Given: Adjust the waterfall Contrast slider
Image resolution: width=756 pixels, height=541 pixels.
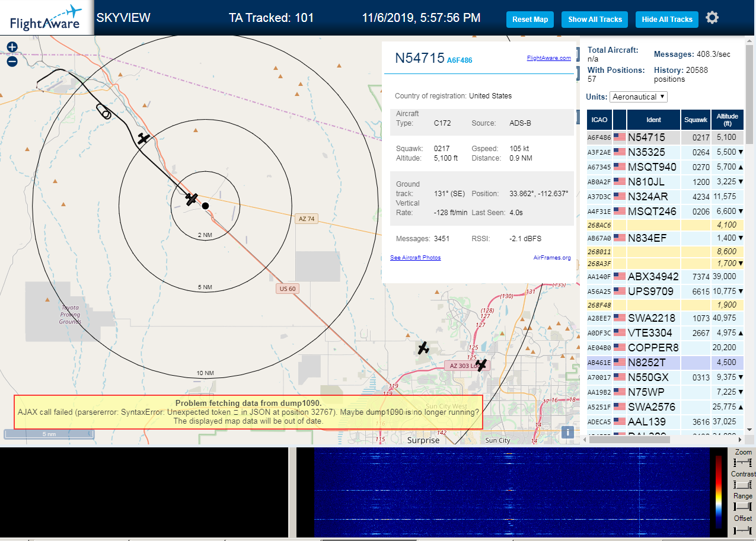Looking at the screenshot, I should click(742, 484).
